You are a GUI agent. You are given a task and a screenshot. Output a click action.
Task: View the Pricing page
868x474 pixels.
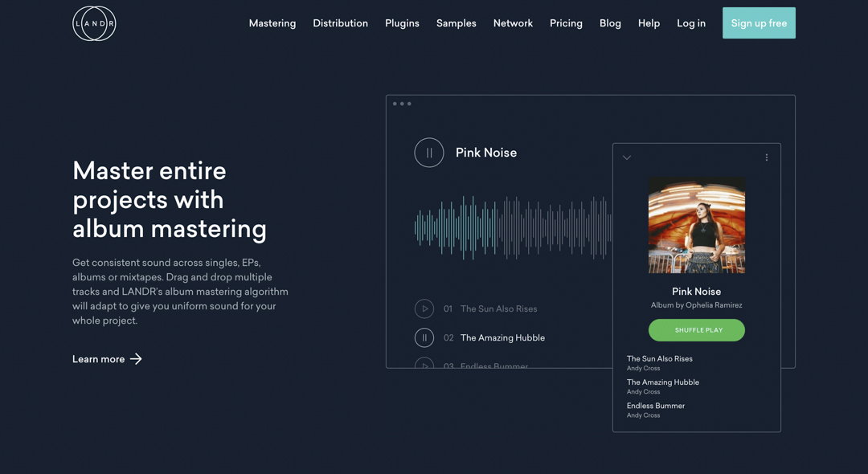coord(566,23)
